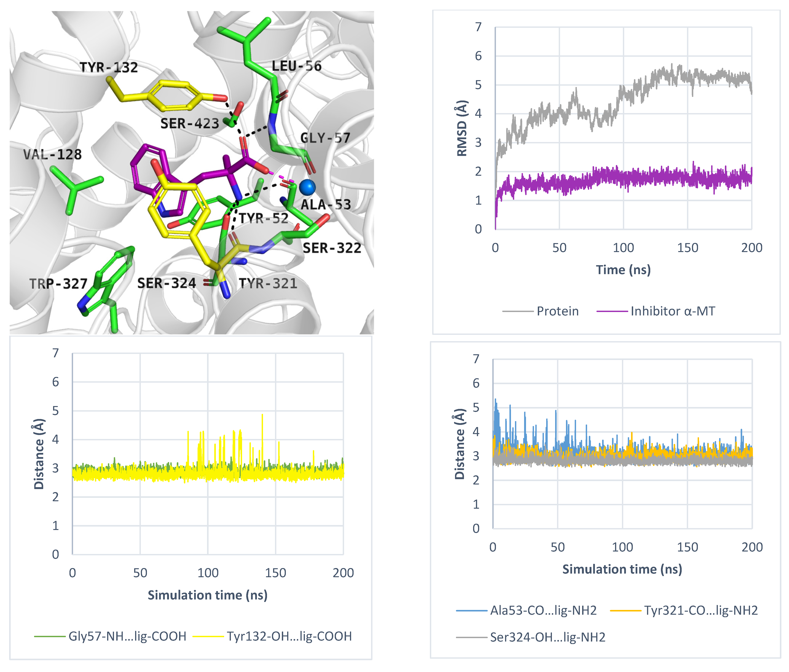Click the RMSD (Å) axis title
The width and height of the screenshot is (789, 672).
point(462,128)
